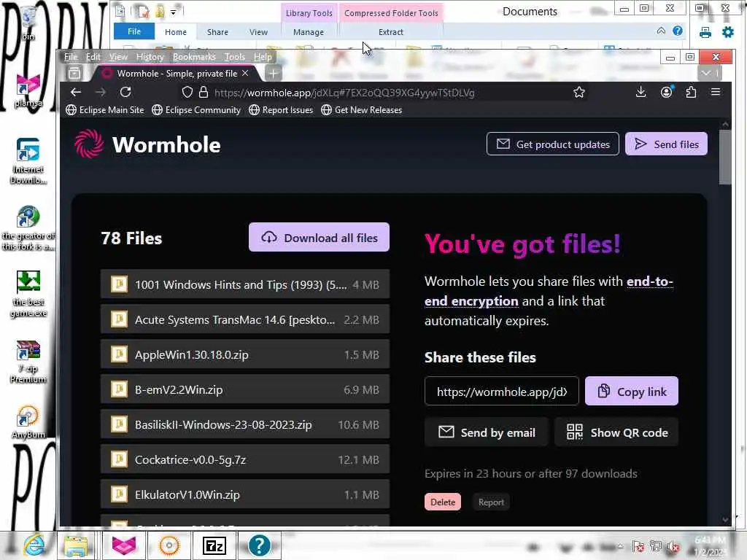Select the Manage ribbon tab
This screenshot has height=560, width=747.
(x=309, y=32)
